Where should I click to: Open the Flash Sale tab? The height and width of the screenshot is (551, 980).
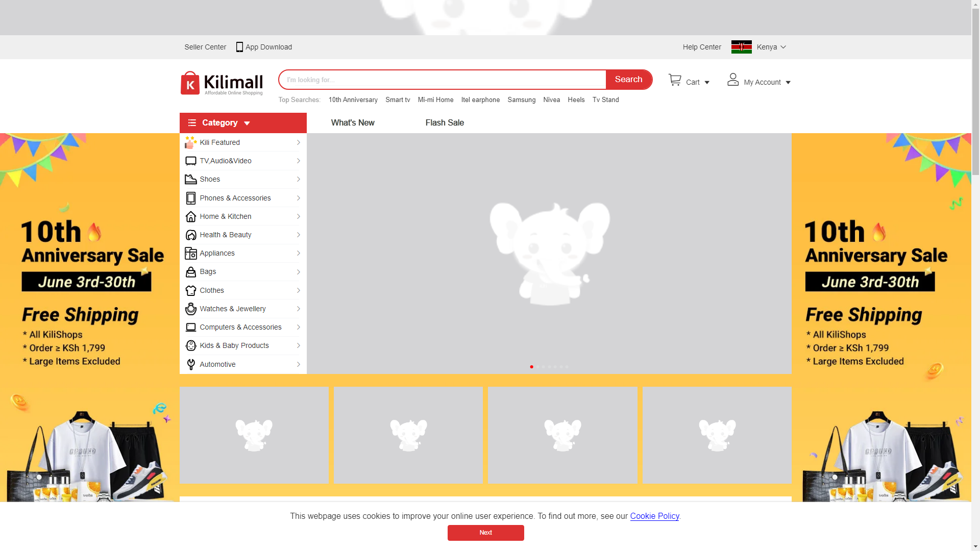444,123
